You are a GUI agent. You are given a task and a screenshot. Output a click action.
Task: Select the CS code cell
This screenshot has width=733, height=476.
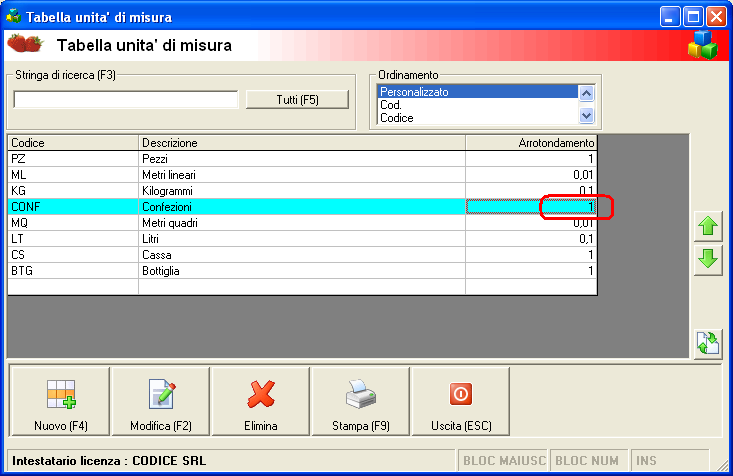(73, 255)
